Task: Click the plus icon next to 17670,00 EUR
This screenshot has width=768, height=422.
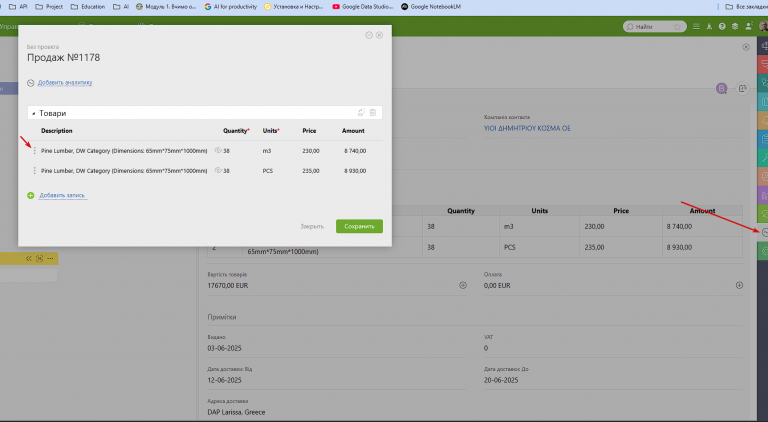Action: [463, 285]
